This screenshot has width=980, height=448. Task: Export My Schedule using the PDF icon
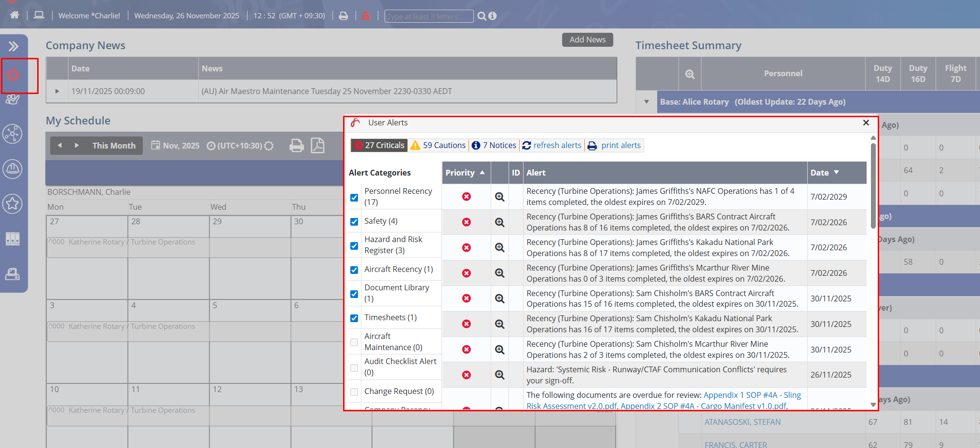pos(317,145)
